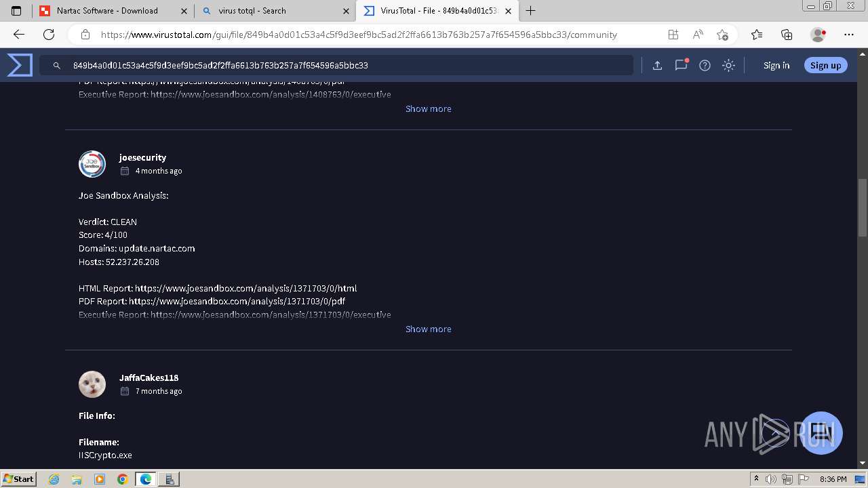This screenshot has width=868, height=488.
Task: Click the scrollbar down arrow
Action: (x=863, y=463)
